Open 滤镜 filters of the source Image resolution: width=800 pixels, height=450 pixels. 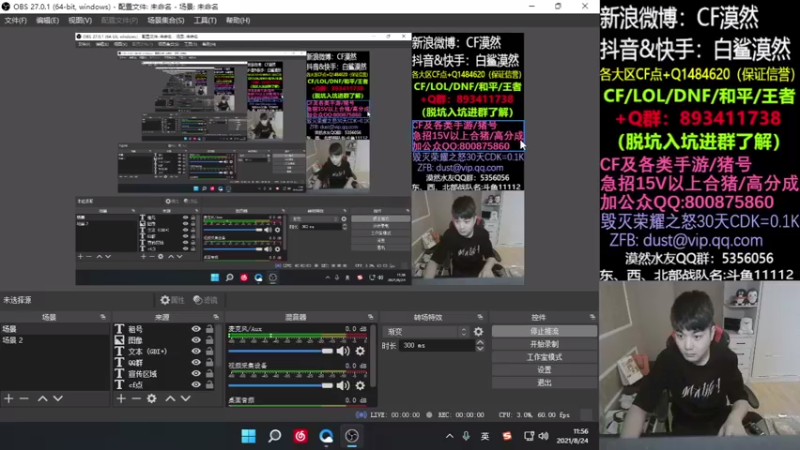click(206, 300)
